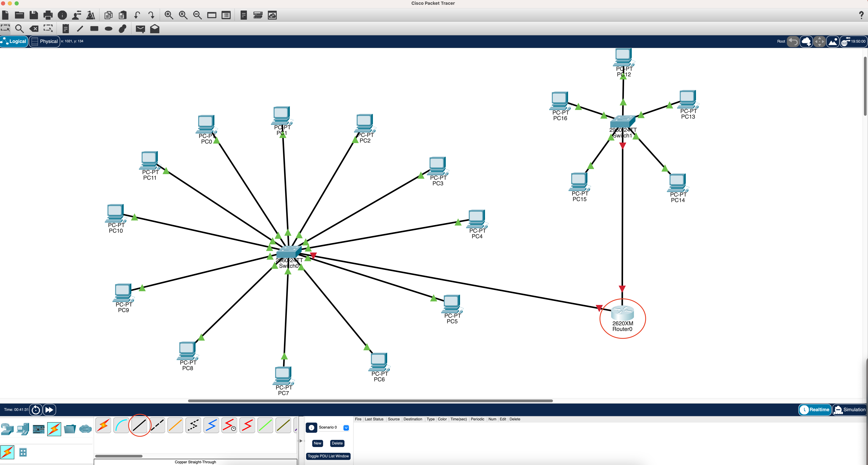Select the Place Note tool
This screenshot has width=868, height=465.
[x=66, y=29]
